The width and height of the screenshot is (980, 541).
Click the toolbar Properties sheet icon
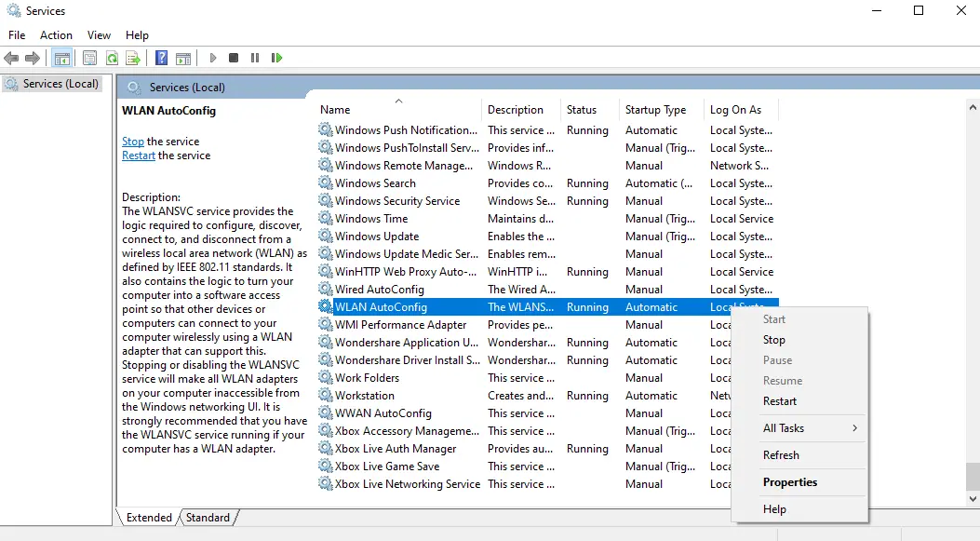coord(90,58)
